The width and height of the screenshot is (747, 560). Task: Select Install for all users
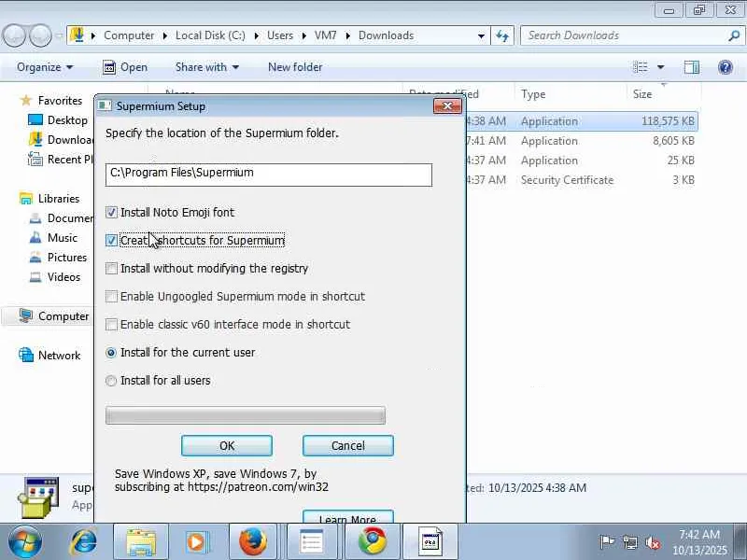coord(111,381)
